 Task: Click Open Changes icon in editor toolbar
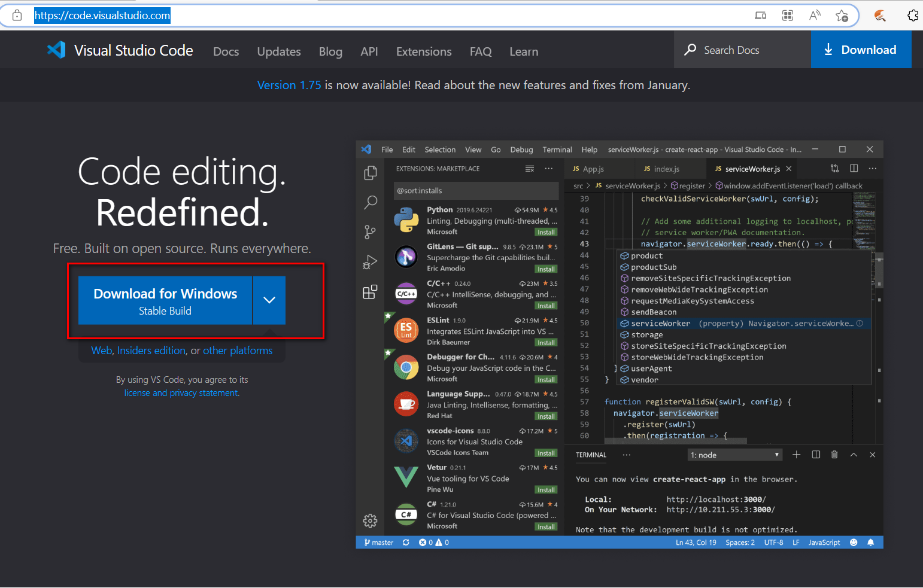pos(835,169)
